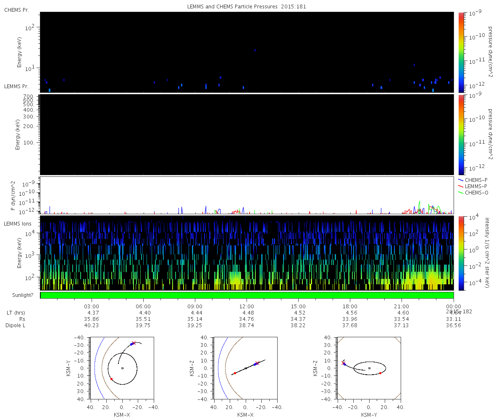Viewport: 504px width, 420px height.
Task: Select the red LEMMS-P legend entry
Action: [x=476, y=186]
